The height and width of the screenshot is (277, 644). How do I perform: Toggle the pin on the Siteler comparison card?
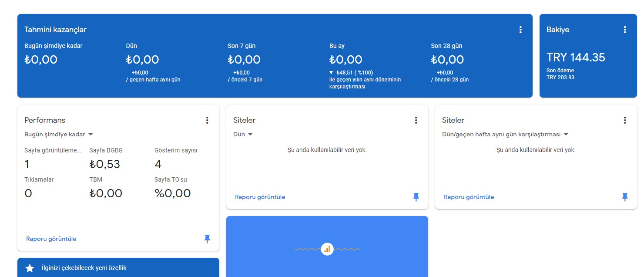tap(625, 197)
